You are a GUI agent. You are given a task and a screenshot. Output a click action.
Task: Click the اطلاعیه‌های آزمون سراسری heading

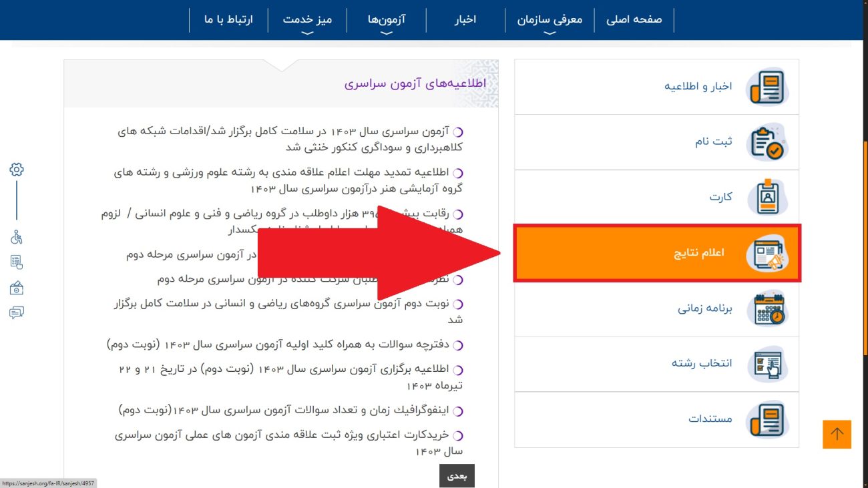click(415, 84)
